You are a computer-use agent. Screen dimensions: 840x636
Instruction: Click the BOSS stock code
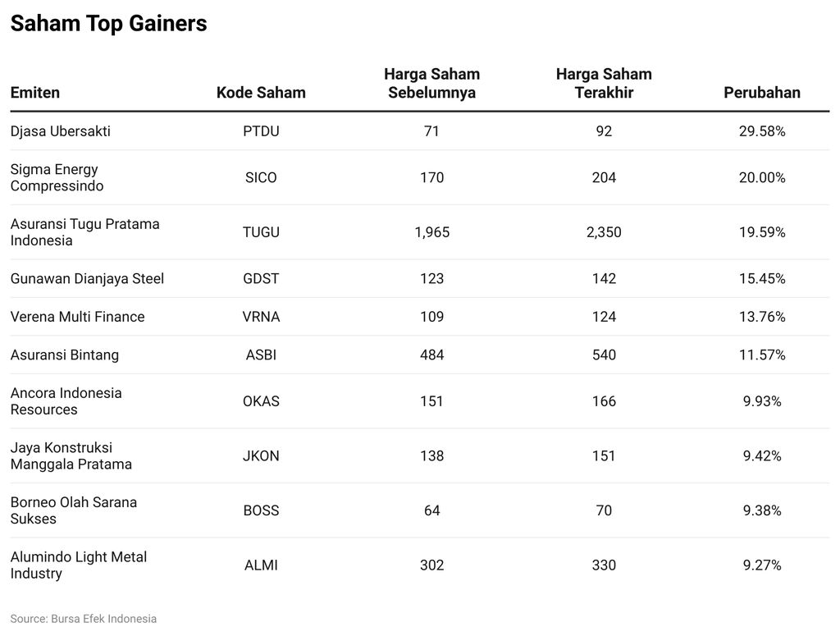tap(261, 510)
